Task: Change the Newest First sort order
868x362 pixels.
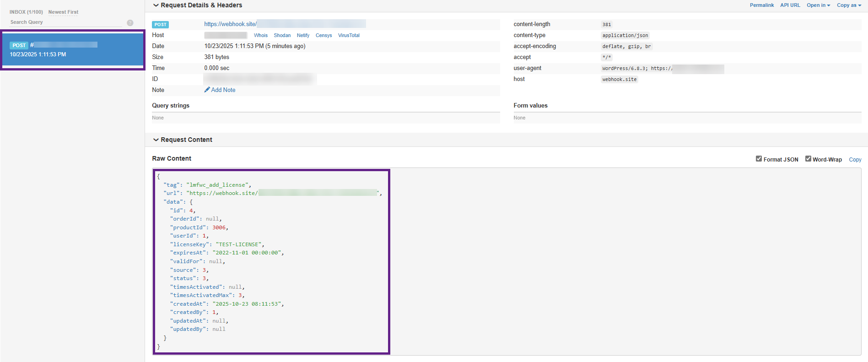Action: [x=63, y=12]
